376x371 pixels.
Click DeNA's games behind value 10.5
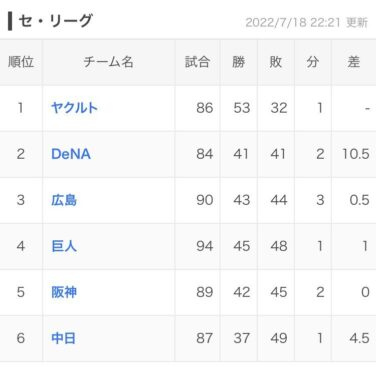pyautogui.click(x=356, y=154)
